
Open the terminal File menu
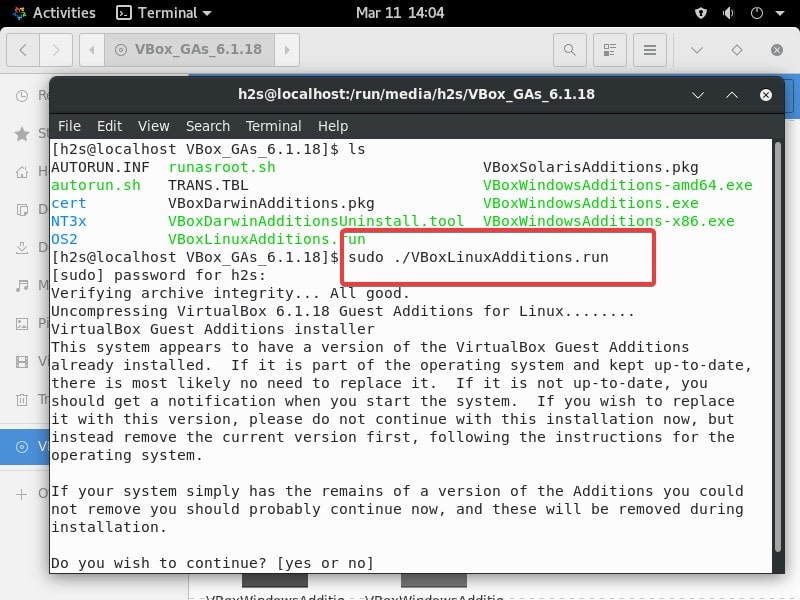point(69,126)
